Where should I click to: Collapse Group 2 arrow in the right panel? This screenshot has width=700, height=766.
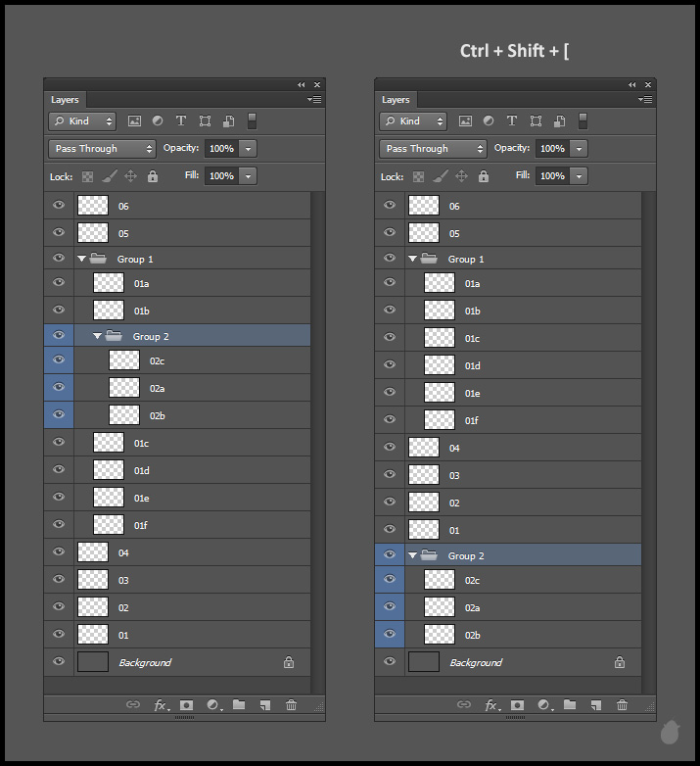(412, 555)
